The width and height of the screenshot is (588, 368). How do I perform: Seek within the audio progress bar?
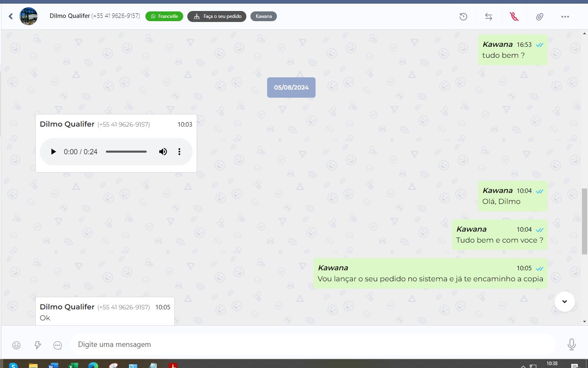tap(126, 152)
